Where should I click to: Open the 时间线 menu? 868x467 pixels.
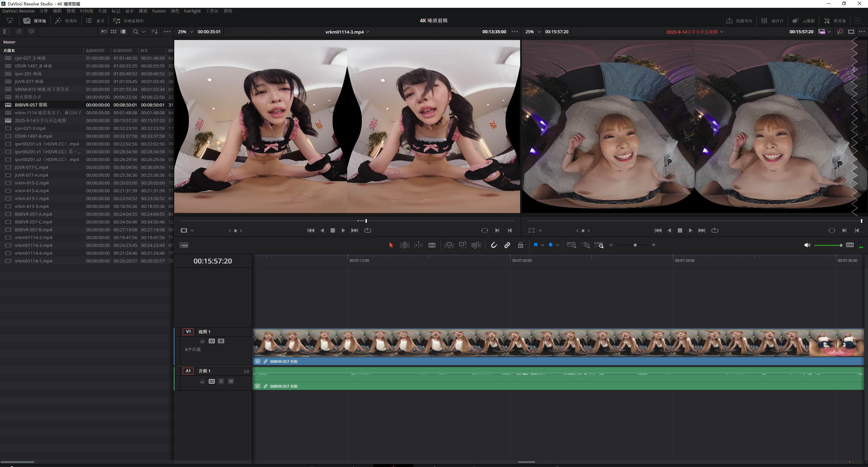pyautogui.click(x=86, y=11)
